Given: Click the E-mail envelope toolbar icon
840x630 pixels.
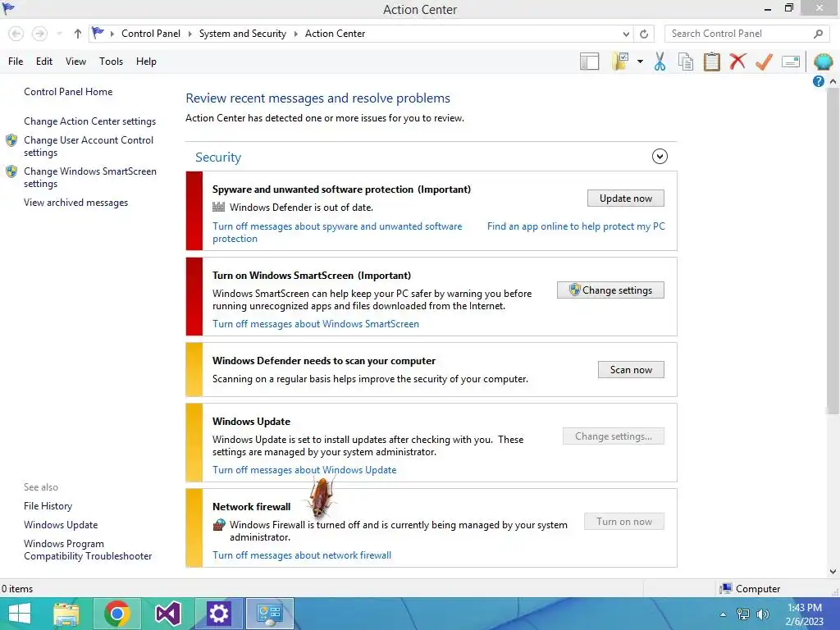Looking at the screenshot, I should coord(791,62).
